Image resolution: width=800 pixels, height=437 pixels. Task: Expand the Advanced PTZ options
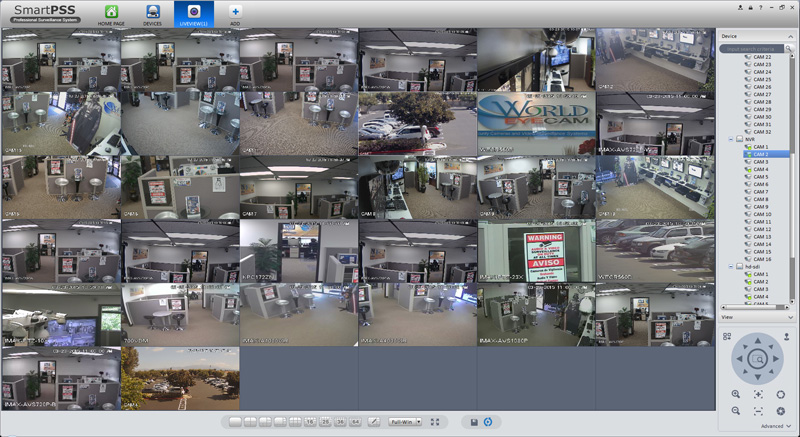click(x=777, y=426)
